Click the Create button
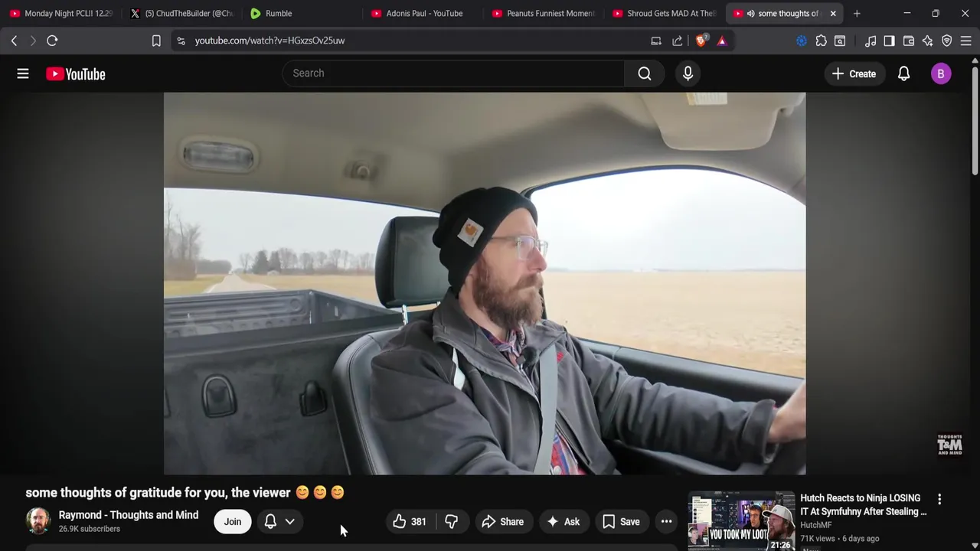The height and width of the screenshot is (551, 980). click(854, 73)
